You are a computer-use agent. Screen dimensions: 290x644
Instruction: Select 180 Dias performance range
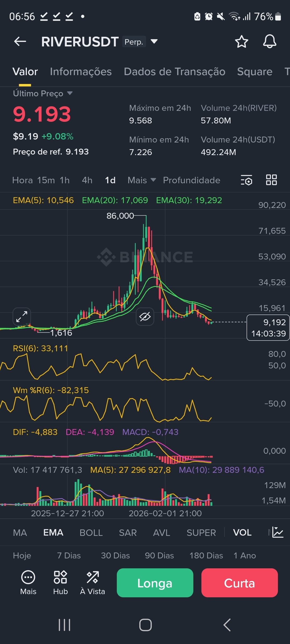point(206,555)
